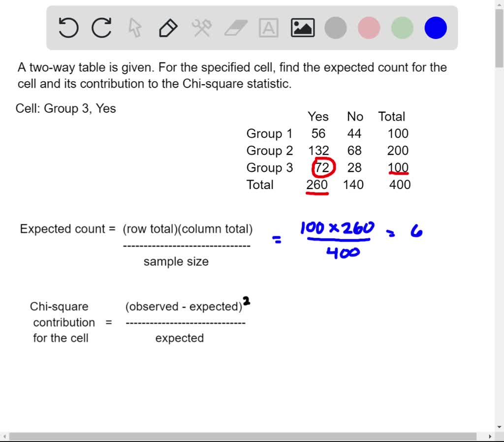
Task: Select the pointer/cursor tool
Action: [x=134, y=28]
